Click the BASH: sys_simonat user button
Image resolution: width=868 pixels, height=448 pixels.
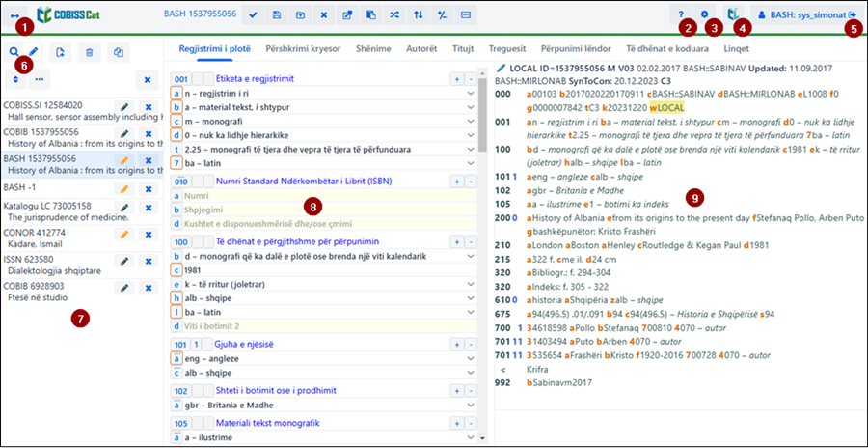click(806, 15)
